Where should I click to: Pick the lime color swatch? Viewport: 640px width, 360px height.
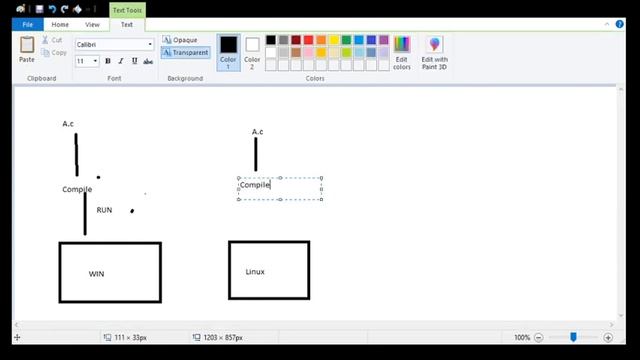click(346, 52)
